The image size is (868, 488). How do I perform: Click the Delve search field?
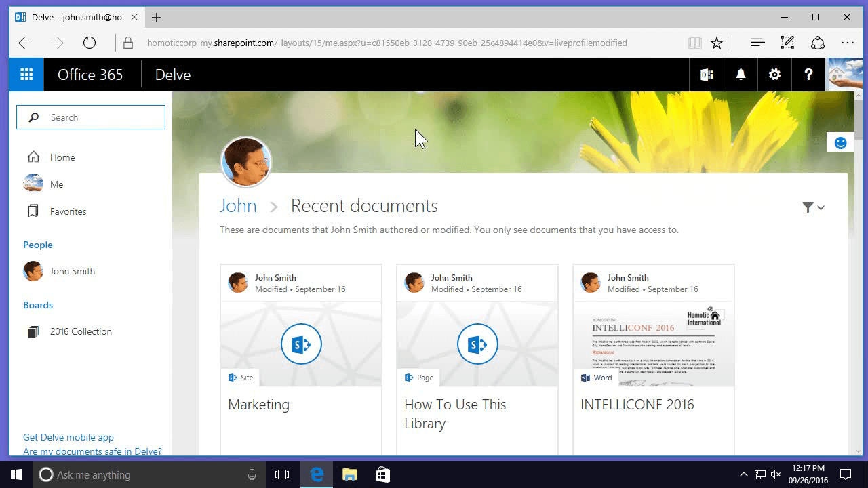tap(90, 117)
